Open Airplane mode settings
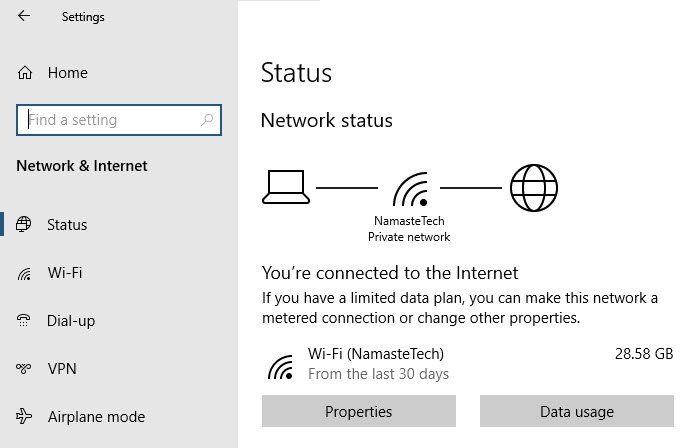Viewport: 700px width, 448px height. pos(96,417)
